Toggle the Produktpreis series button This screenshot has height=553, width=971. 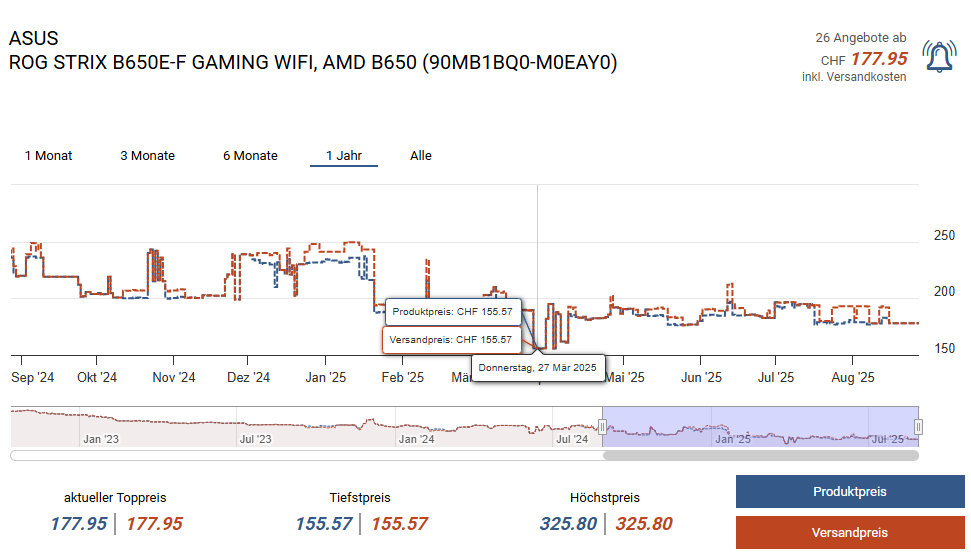coord(850,492)
